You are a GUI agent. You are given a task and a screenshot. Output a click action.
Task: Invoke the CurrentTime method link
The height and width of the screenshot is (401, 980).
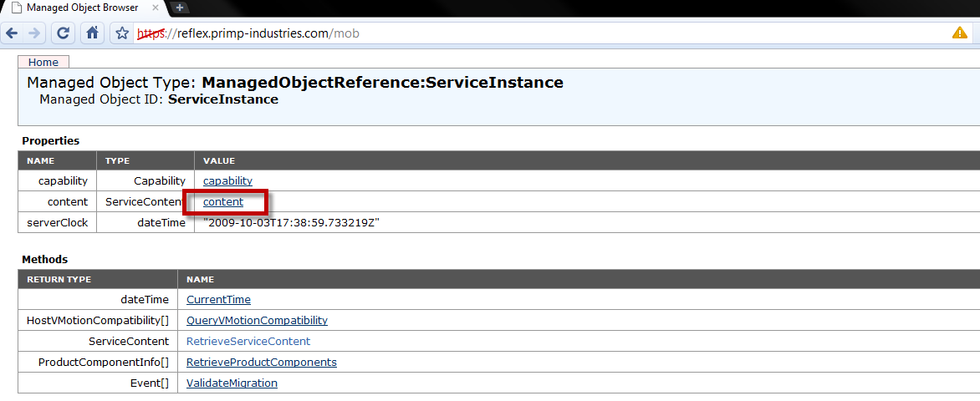pos(218,299)
